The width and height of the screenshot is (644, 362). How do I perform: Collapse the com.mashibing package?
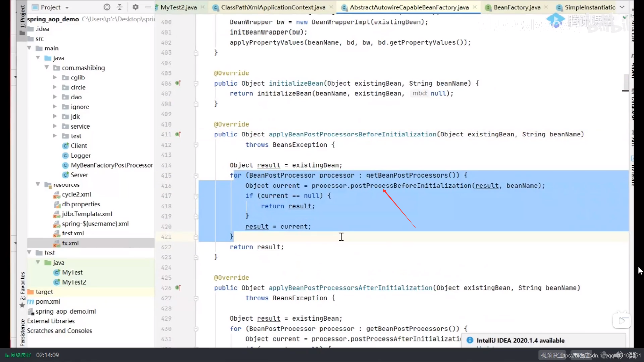tap(47, 68)
